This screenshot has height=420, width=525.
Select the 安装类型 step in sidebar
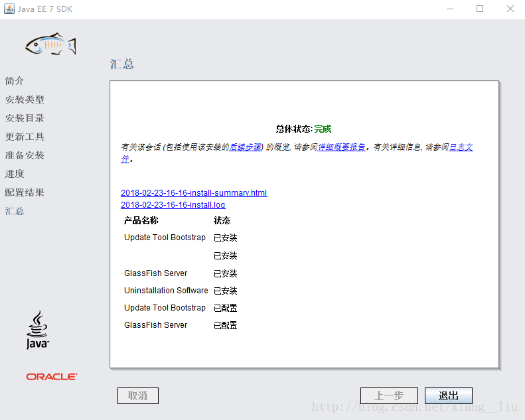[x=25, y=100]
